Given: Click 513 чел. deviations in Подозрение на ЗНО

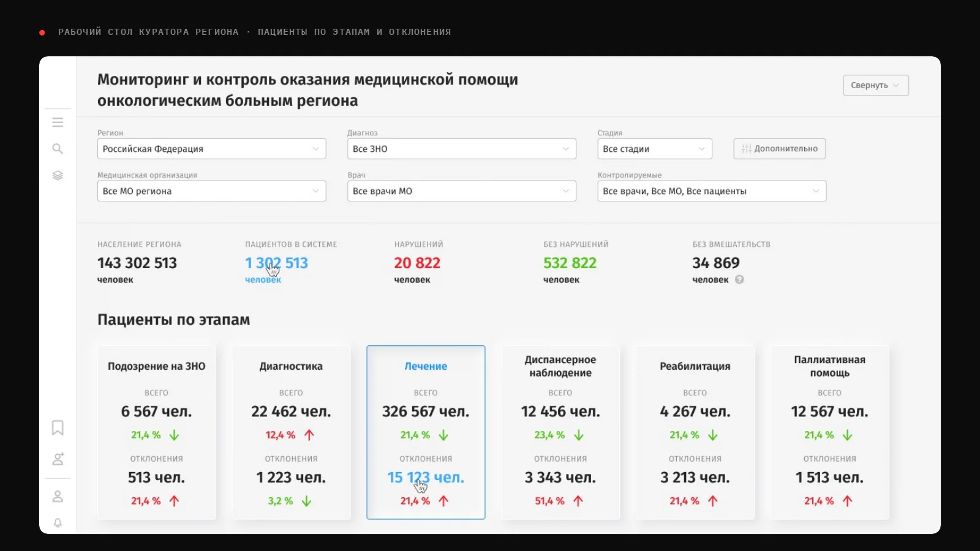Looking at the screenshot, I should coord(157,478).
